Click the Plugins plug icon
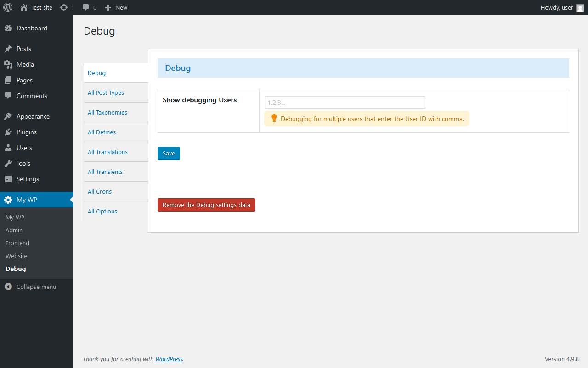588x368 pixels. point(8,132)
